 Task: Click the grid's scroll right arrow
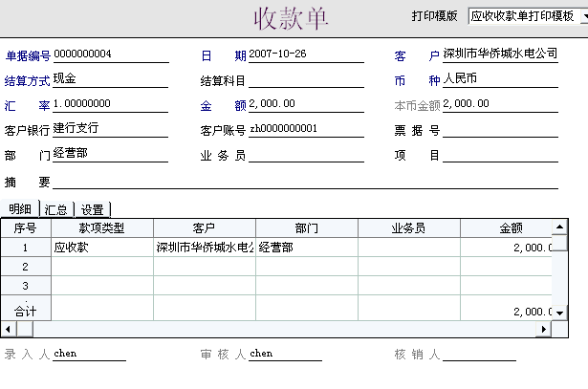click(544, 330)
